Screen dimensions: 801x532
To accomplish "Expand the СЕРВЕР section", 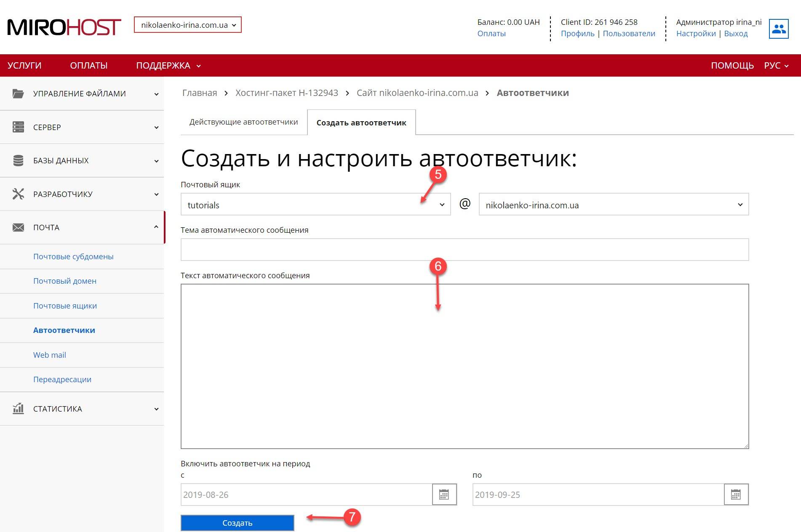I will (x=82, y=127).
